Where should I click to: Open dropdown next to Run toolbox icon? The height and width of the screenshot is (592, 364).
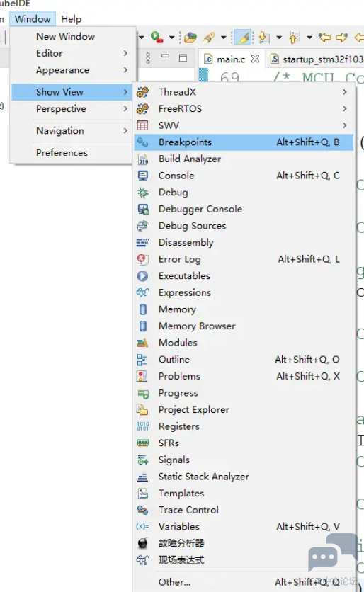coord(172,38)
